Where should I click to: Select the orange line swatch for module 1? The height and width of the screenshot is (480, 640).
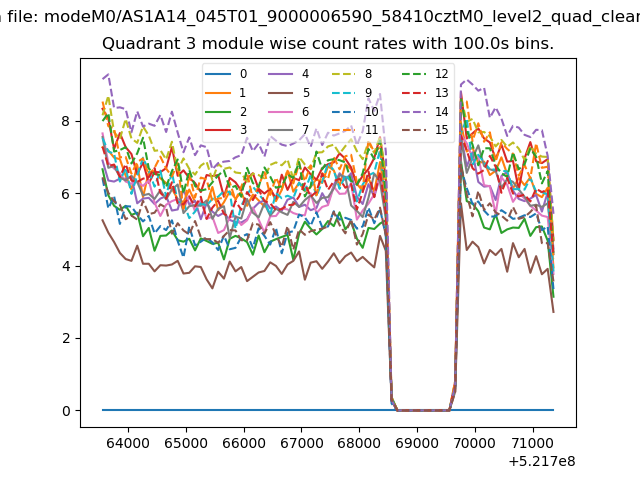click(218, 93)
